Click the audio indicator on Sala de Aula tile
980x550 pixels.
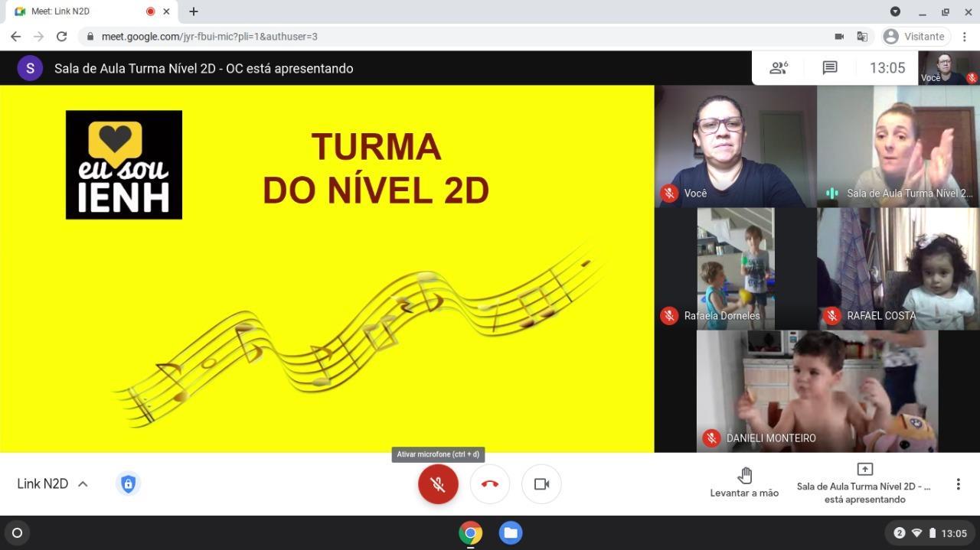tap(831, 193)
